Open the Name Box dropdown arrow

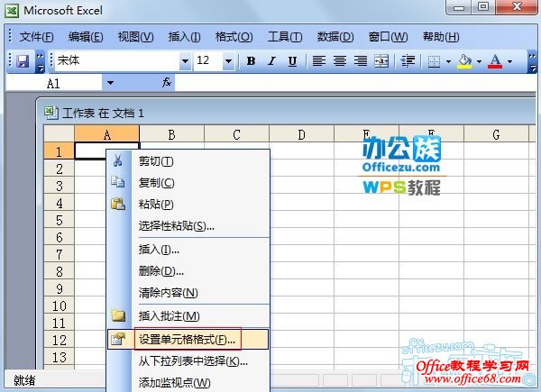click(x=110, y=83)
